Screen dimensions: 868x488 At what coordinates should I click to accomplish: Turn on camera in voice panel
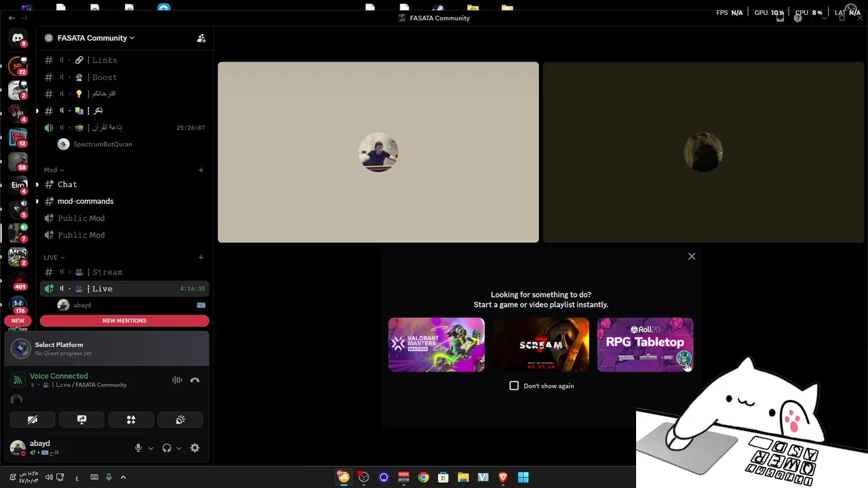tap(32, 420)
